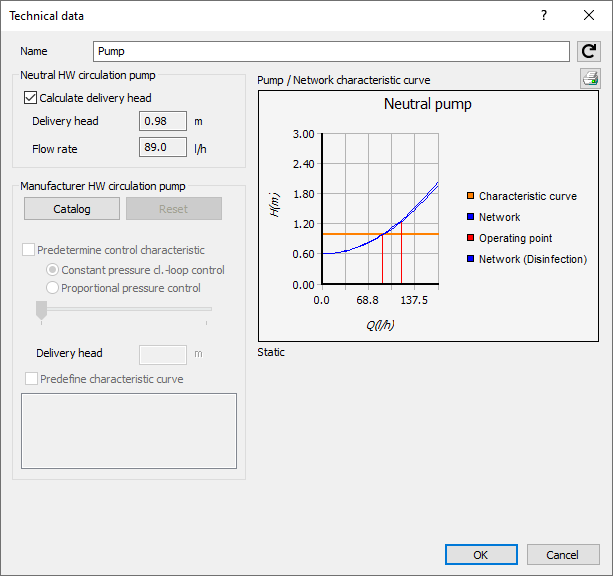Click the Neutral pump chart title
Screen dimensions: 613x576
(428, 104)
